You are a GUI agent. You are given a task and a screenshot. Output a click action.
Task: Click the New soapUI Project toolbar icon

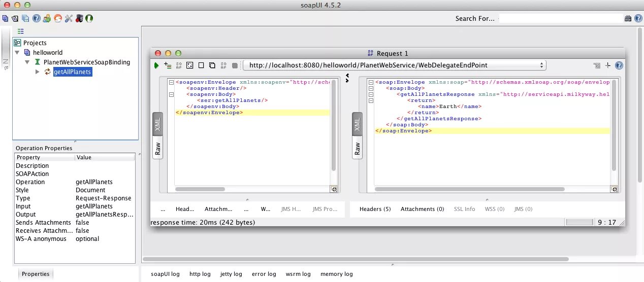coord(5,18)
